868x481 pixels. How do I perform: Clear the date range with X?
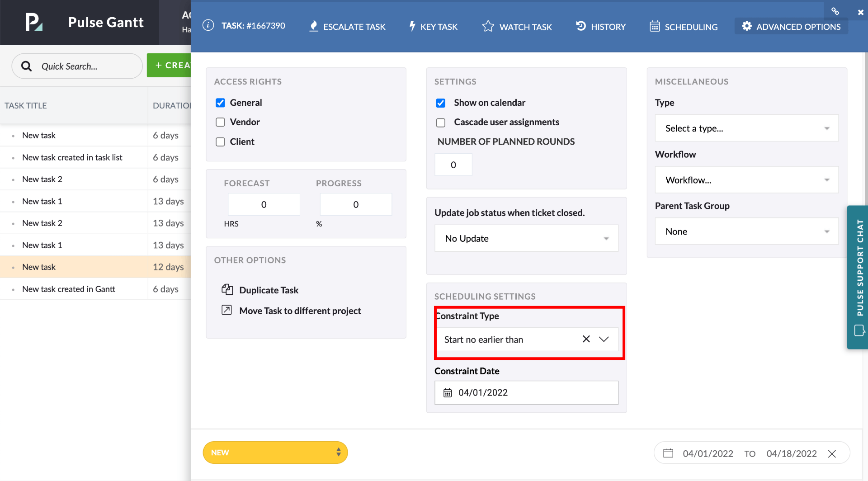click(832, 453)
